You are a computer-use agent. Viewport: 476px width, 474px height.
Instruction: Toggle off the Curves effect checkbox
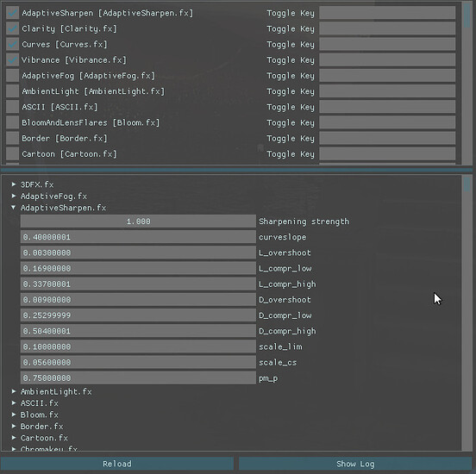12,44
